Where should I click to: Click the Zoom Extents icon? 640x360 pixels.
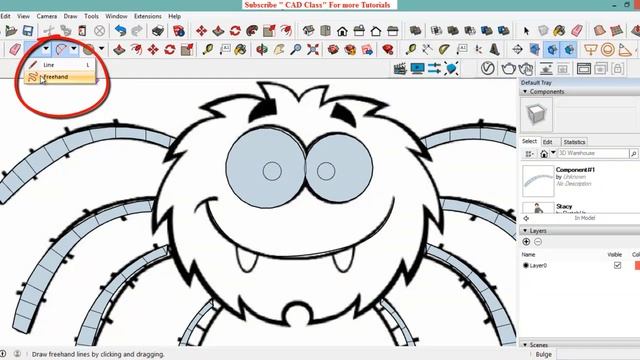click(313, 49)
